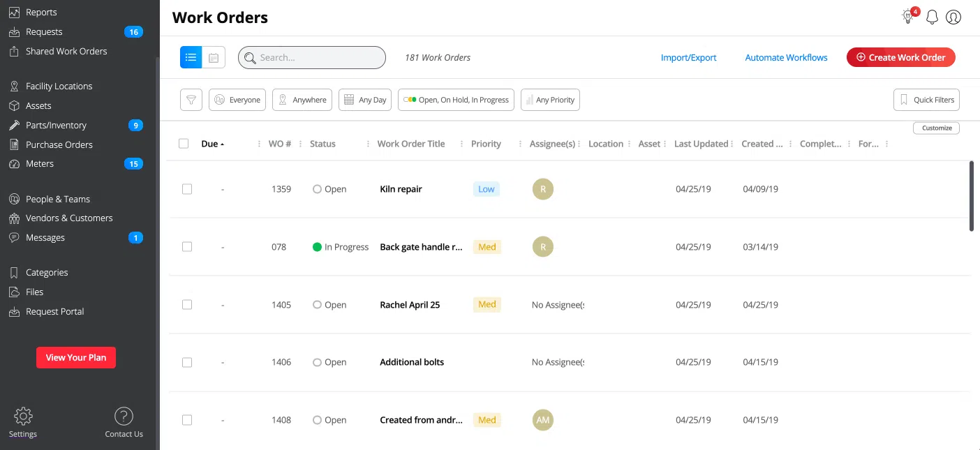980x450 pixels.
Task: Select checkbox for Rachel April 25
Action: 187,305
